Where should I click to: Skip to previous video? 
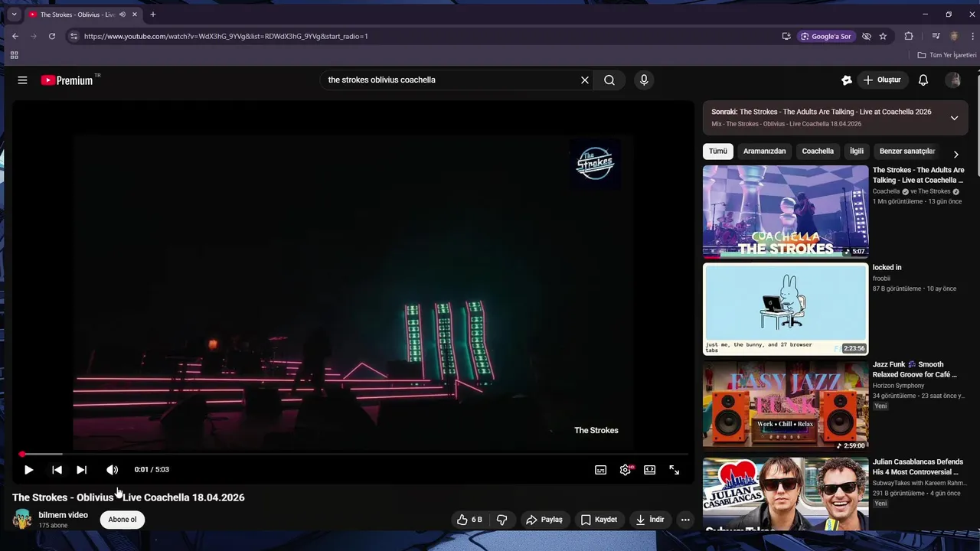coord(57,470)
